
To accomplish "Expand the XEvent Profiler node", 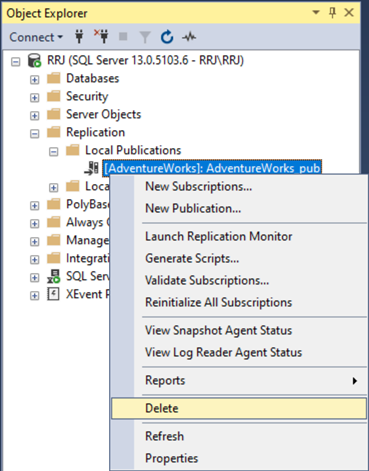I will pos(35,296).
